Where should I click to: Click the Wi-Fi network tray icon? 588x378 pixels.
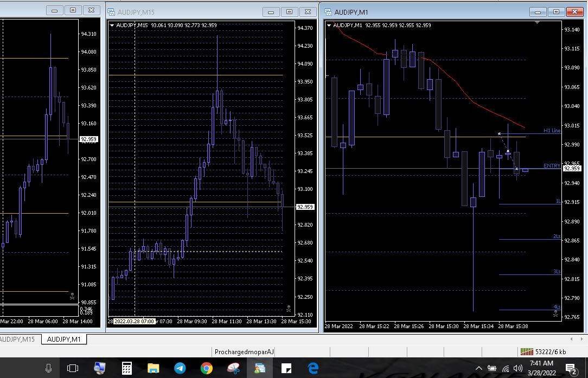[506, 369]
